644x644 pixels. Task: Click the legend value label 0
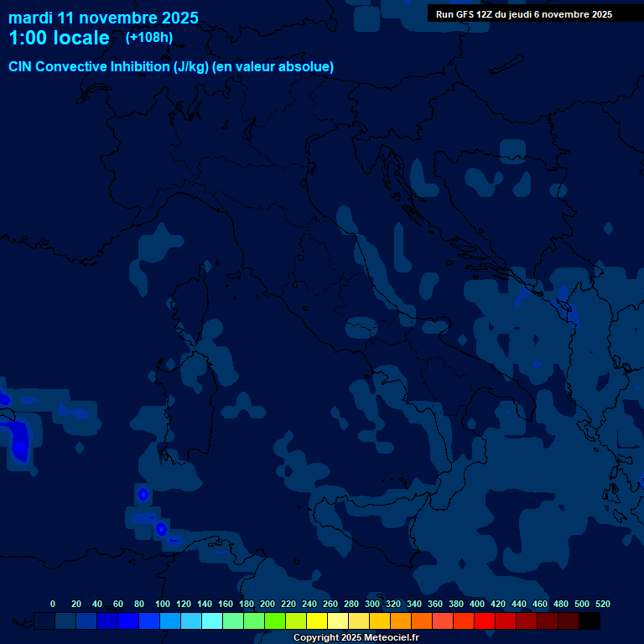(x=53, y=604)
